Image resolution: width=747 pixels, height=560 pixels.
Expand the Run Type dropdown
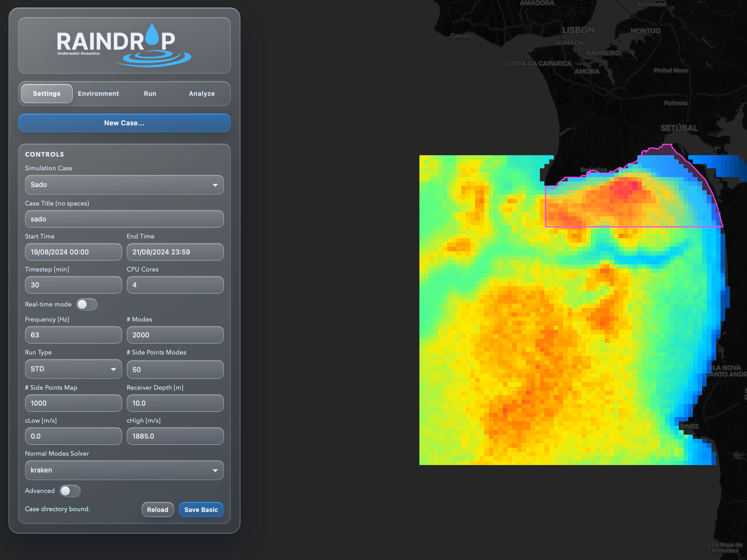coord(73,369)
